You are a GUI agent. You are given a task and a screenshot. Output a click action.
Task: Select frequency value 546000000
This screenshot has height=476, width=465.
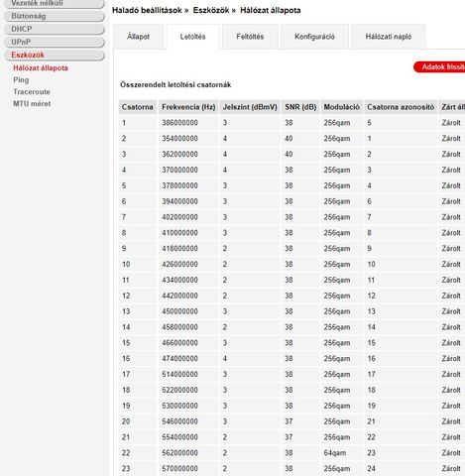[179, 421]
